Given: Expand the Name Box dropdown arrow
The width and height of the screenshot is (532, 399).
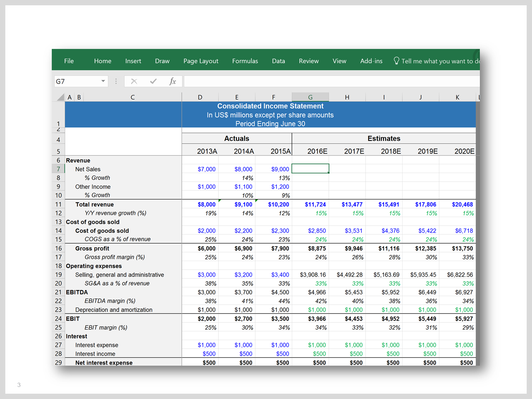Looking at the screenshot, I should (x=103, y=81).
